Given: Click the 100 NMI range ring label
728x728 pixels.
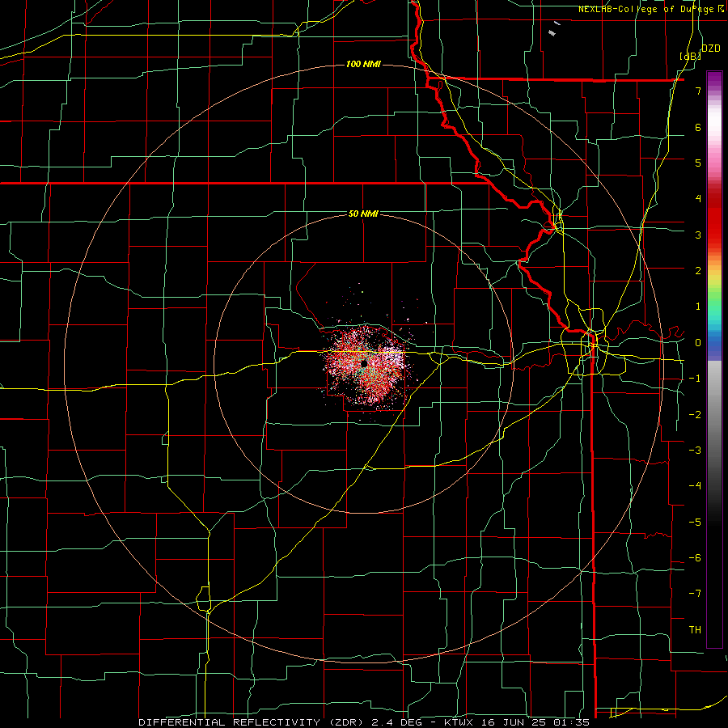Looking at the screenshot, I should [363, 64].
